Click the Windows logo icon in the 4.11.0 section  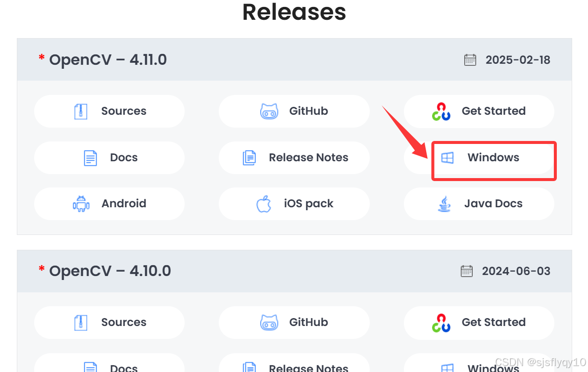click(447, 158)
